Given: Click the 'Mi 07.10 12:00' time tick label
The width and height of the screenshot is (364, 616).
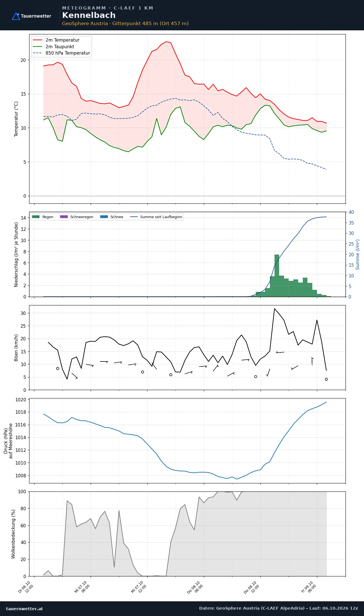Looking at the screenshot, I should (x=139, y=587).
